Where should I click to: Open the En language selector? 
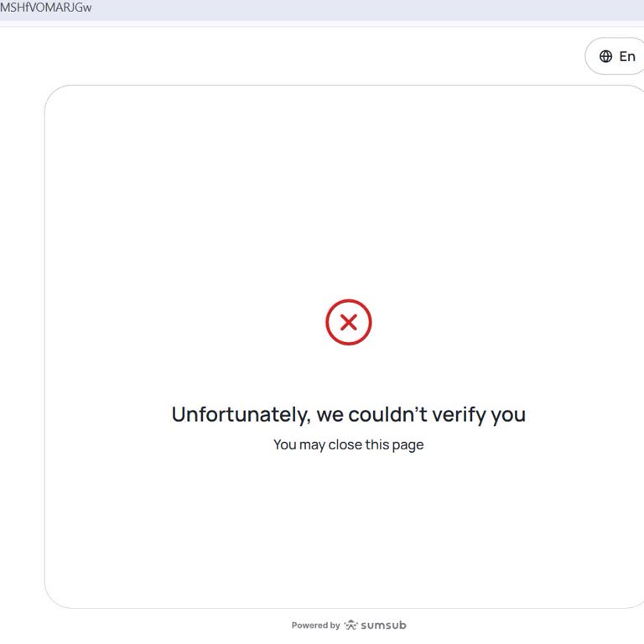615,56
